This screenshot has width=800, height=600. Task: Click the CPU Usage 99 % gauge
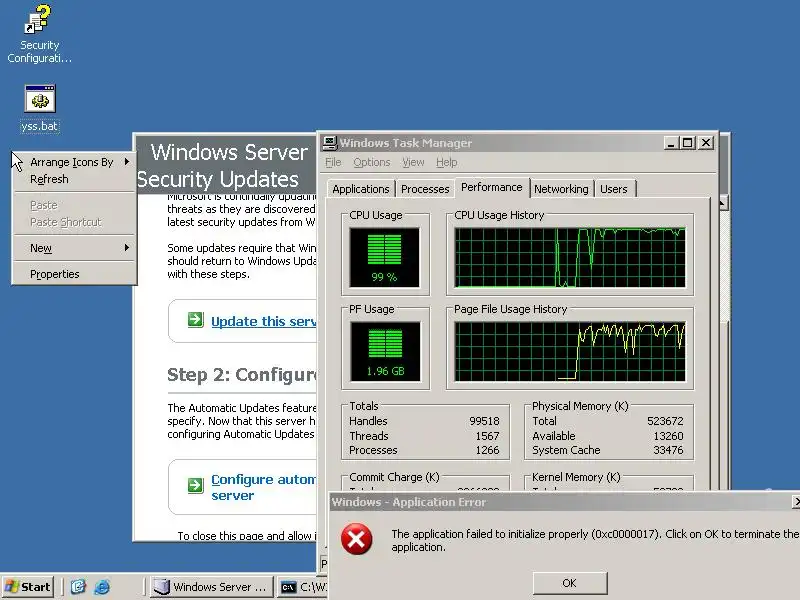(384, 258)
